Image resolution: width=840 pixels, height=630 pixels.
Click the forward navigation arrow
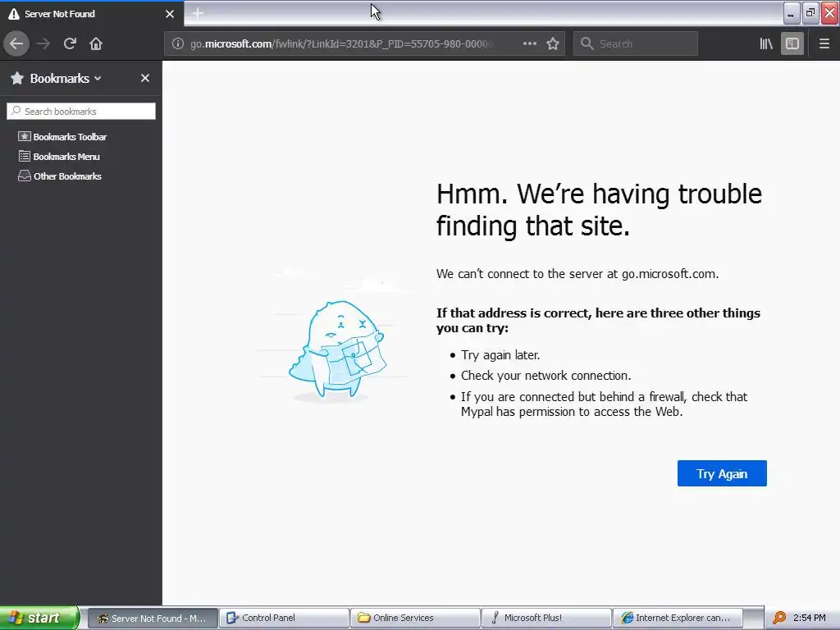click(43, 43)
